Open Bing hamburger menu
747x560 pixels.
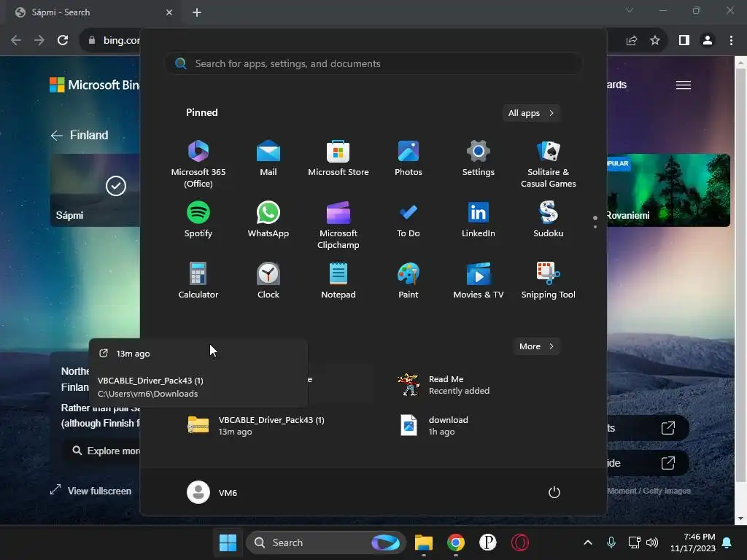[x=683, y=85]
